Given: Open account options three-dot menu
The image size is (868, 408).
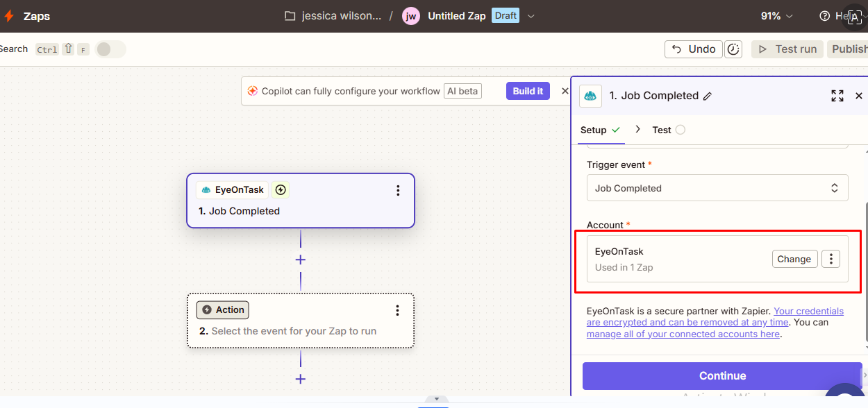Looking at the screenshot, I should click(x=831, y=259).
